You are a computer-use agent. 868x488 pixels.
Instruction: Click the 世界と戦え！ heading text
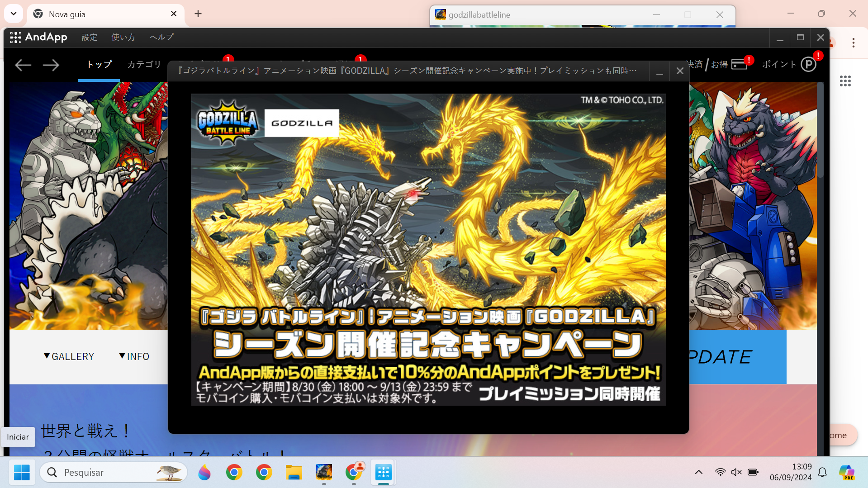point(86,431)
